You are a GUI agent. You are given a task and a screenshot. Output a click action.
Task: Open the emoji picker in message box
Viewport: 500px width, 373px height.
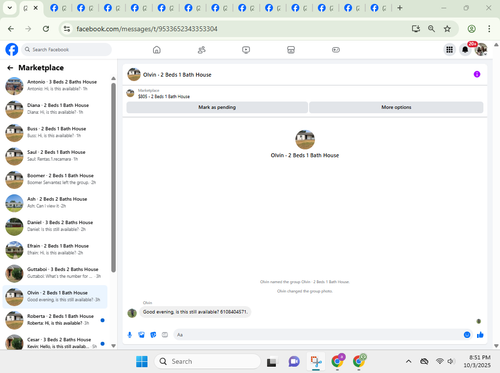[x=467, y=335]
